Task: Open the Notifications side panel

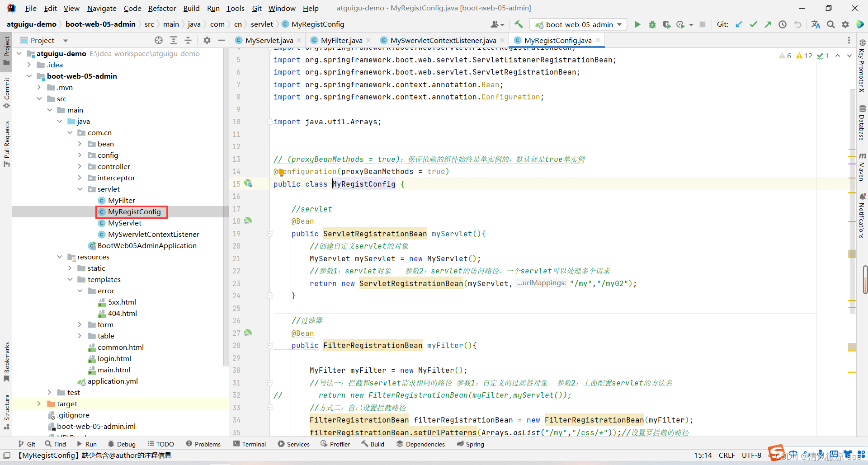Action: (862, 216)
